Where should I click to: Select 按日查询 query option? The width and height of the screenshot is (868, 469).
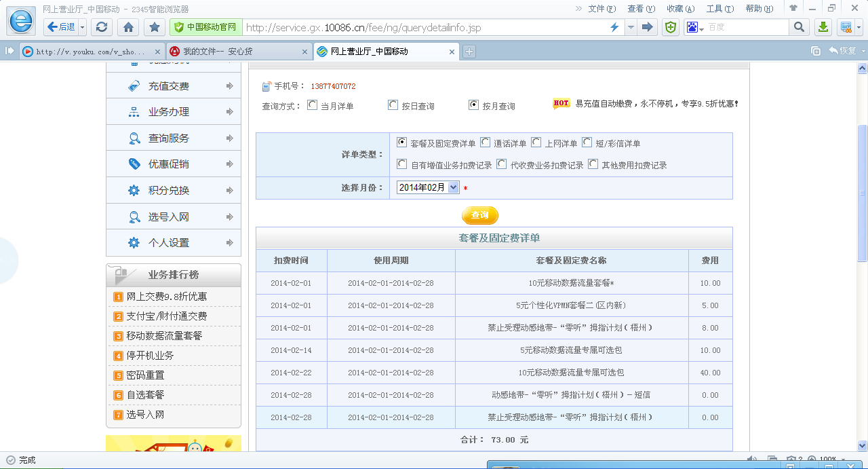[x=393, y=105]
